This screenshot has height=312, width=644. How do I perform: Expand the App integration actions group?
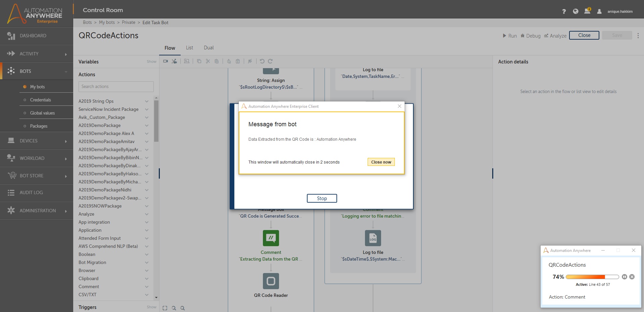point(147,222)
